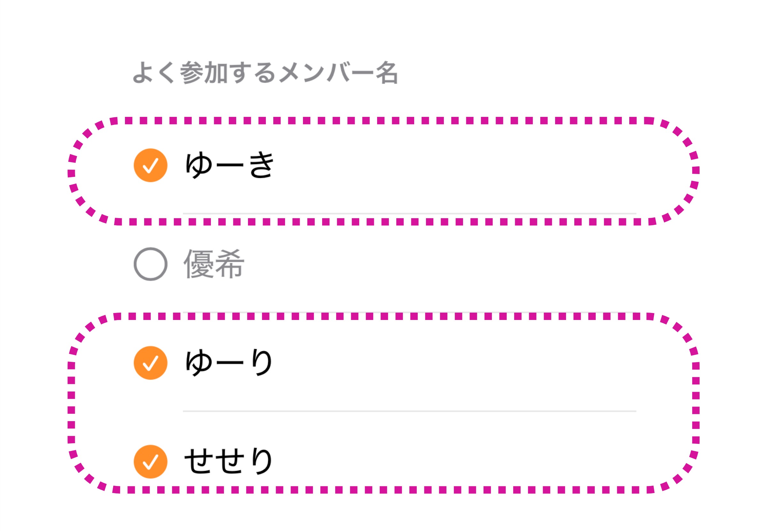767x532 pixels.
Task: Tap the white checkmark icon beside ゆーり
Action: [x=150, y=363]
